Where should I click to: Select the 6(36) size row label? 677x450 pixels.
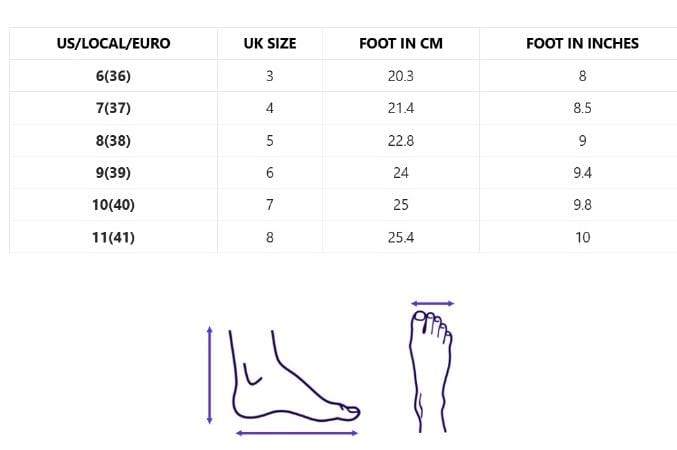[113, 75]
